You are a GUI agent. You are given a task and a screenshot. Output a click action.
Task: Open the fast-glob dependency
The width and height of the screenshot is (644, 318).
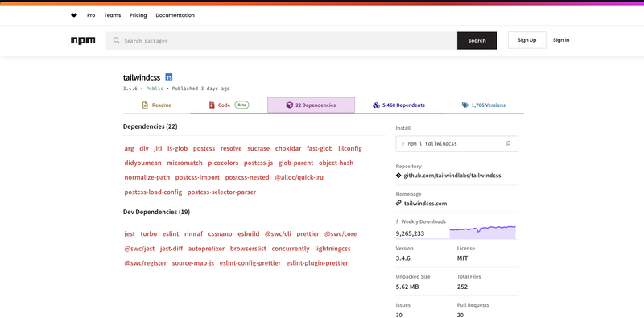click(x=320, y=148)
